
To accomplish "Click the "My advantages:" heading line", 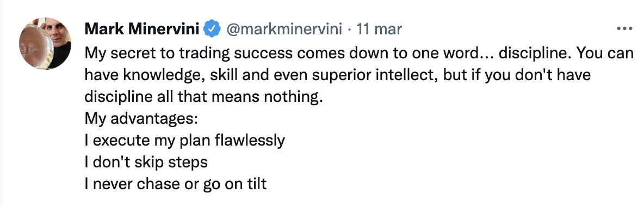I will point(142,119).
